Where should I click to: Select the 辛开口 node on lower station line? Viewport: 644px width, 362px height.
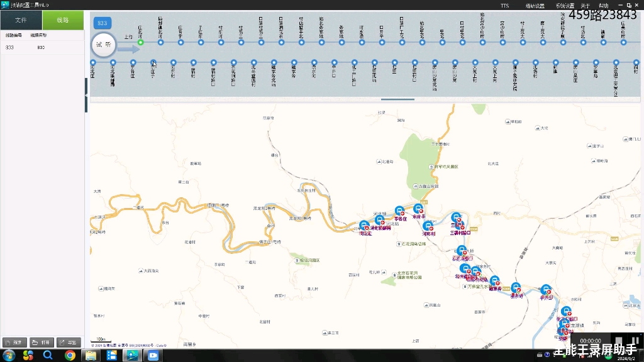point(335,62)
